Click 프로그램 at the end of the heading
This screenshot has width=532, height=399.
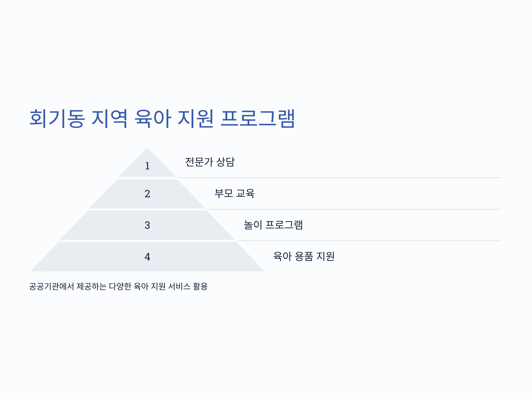[257, 118]
